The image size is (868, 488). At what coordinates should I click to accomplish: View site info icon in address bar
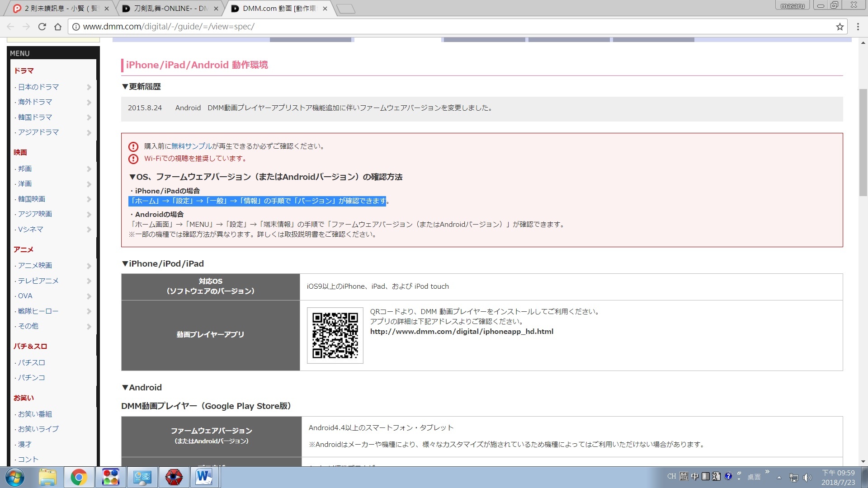tap(76, 27)
